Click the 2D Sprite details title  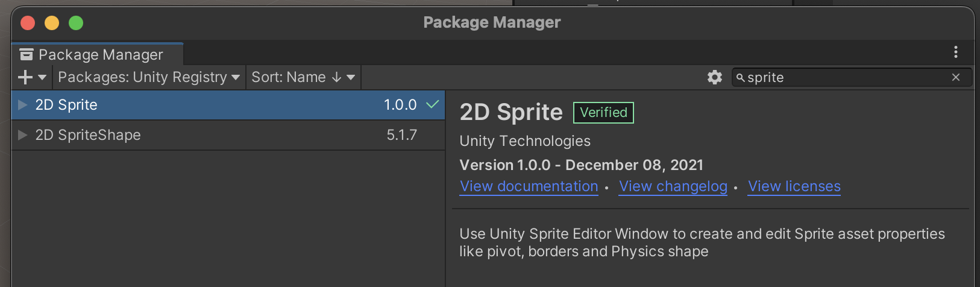[511, 112]
